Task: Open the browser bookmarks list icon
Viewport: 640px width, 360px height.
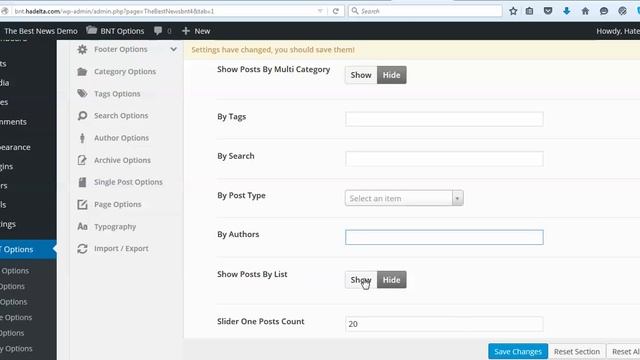Action: [x=529, y=11]
